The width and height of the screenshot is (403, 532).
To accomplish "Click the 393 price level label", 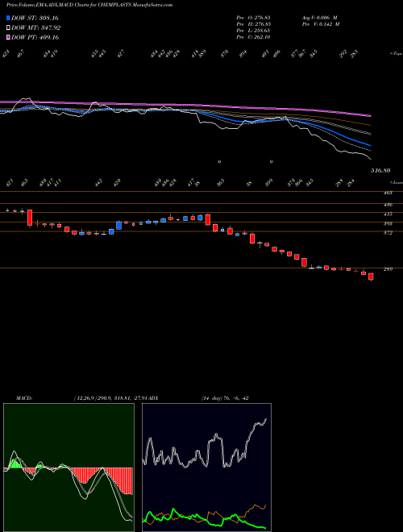I will (x=388, y=223).
